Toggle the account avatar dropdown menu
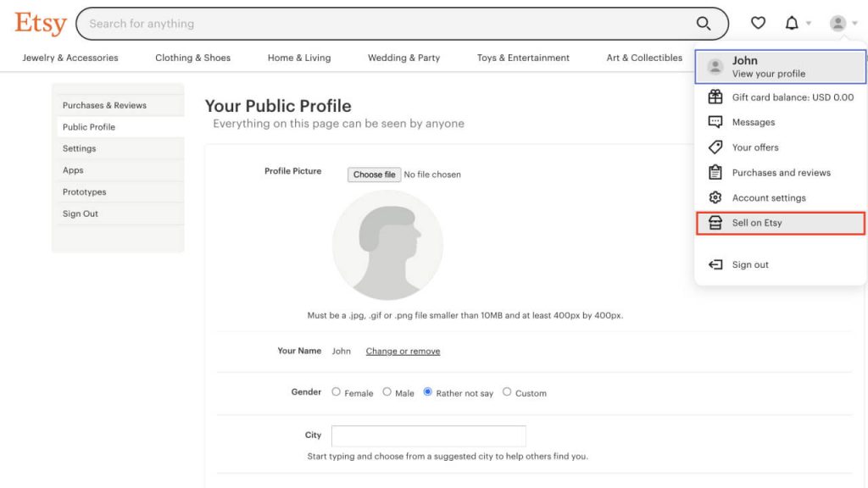The height and width of the screenshot is (488, 868). 843,24
